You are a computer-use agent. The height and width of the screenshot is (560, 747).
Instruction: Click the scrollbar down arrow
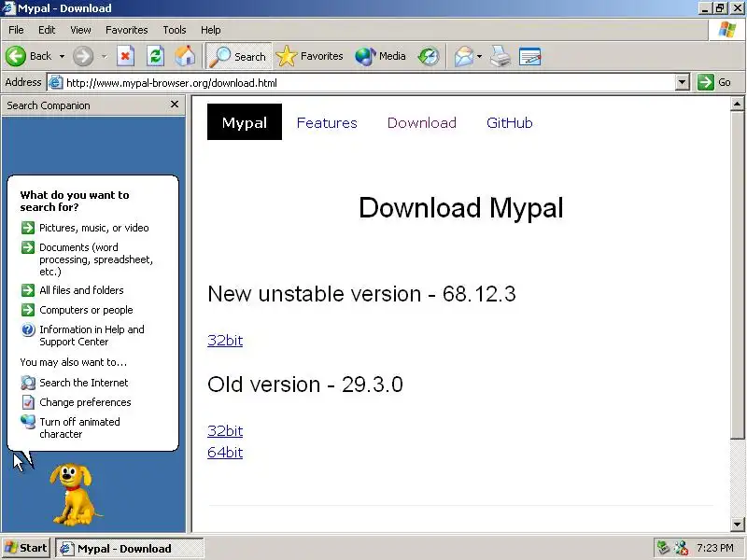point(737,524)
